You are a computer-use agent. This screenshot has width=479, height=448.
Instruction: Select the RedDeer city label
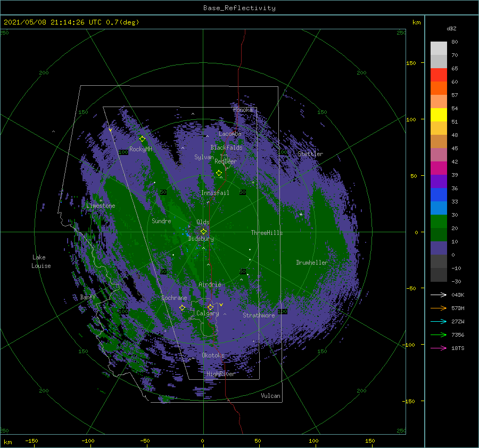click(226, 161)
